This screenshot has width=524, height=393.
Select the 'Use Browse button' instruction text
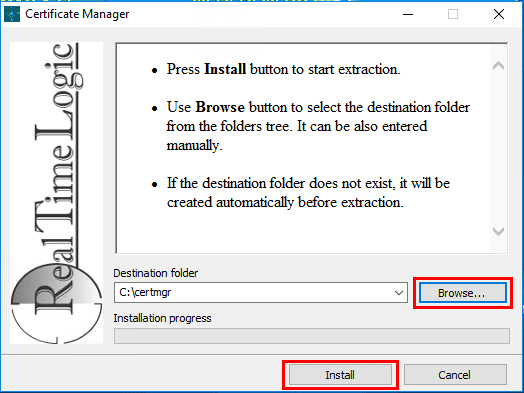coord(318,126)
